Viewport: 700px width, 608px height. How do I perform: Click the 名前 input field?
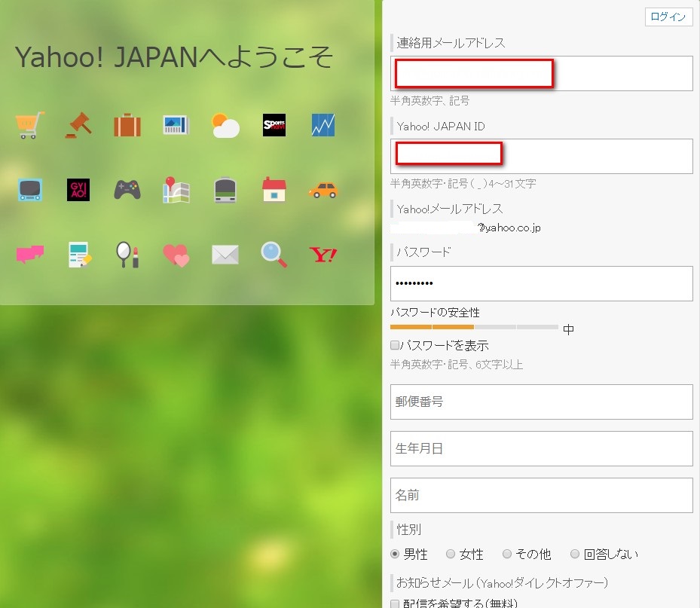point(542,496)
